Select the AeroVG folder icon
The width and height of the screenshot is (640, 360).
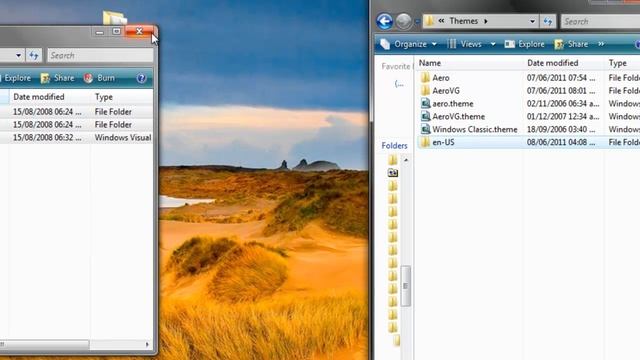click(x=425, y=91)
